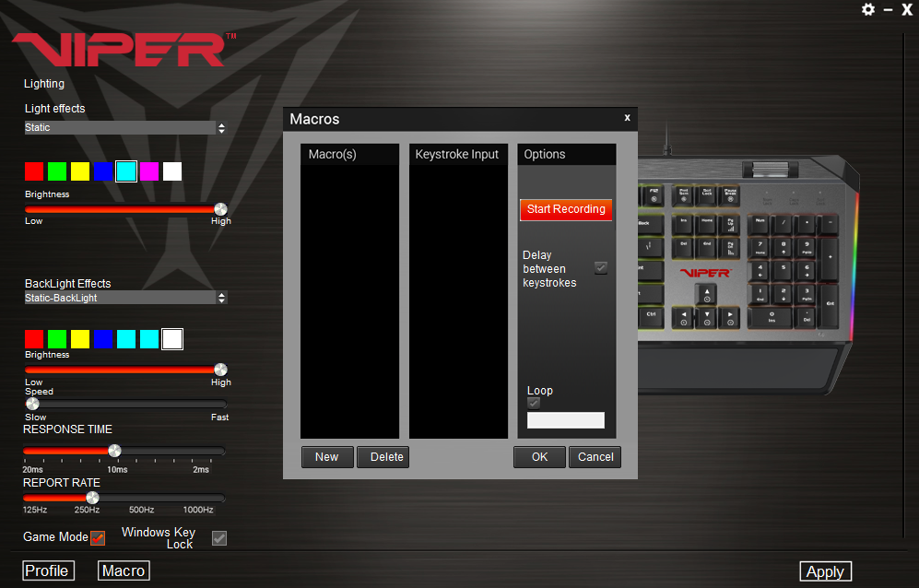Click the Start Recording button
This screenshot has height=588, width=919.
pos(566,209)
